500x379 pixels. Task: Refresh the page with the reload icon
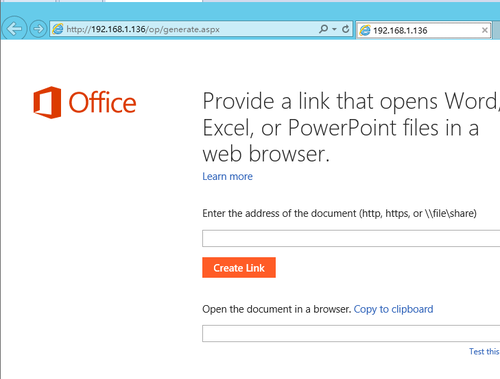tap(346, 29)
